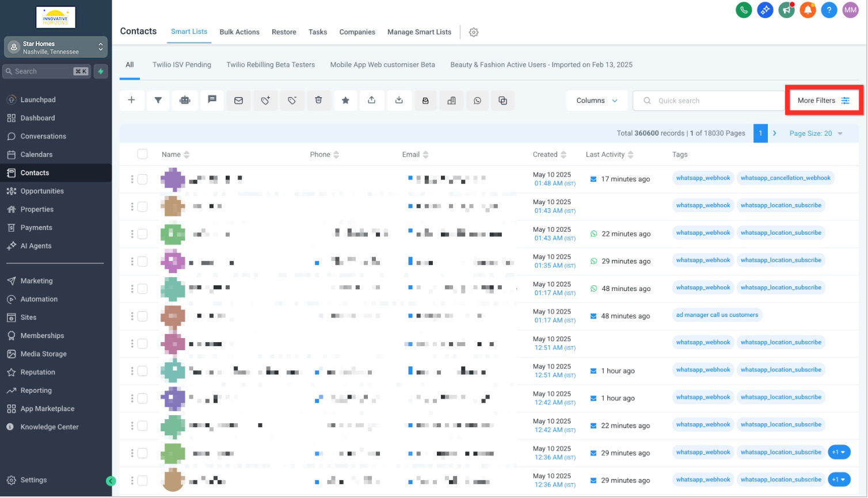Open the Tasks tab

click(318, 32)
